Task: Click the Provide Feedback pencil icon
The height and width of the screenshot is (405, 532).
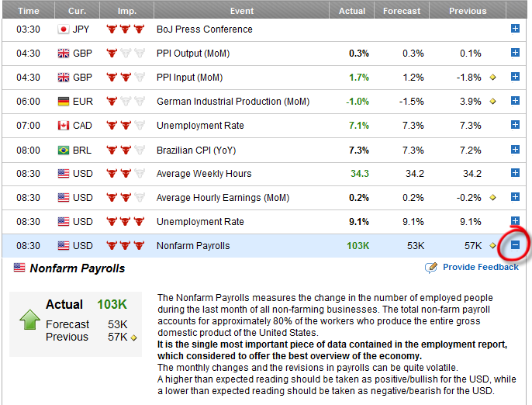Action: (x=431, y=268)
